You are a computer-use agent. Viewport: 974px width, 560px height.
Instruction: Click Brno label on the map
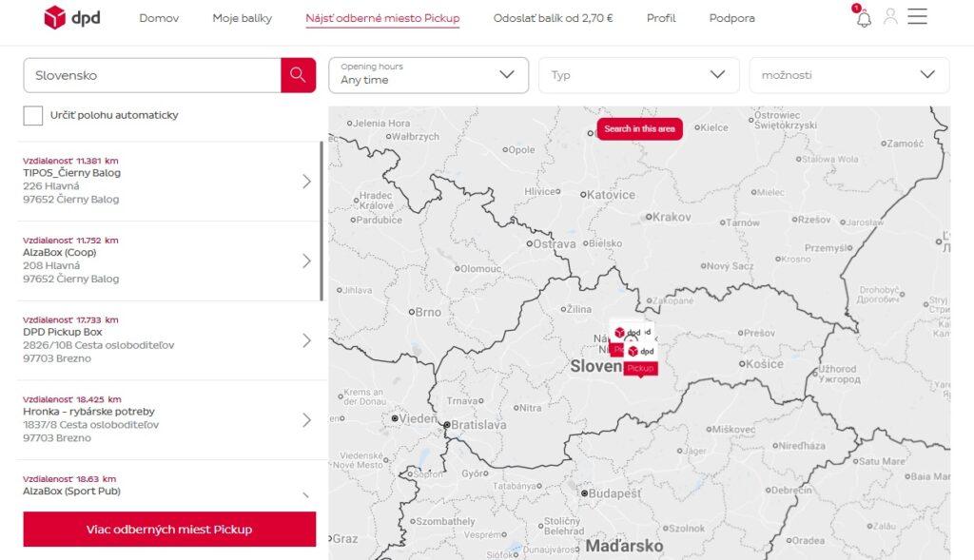click(x=428, y=312)
